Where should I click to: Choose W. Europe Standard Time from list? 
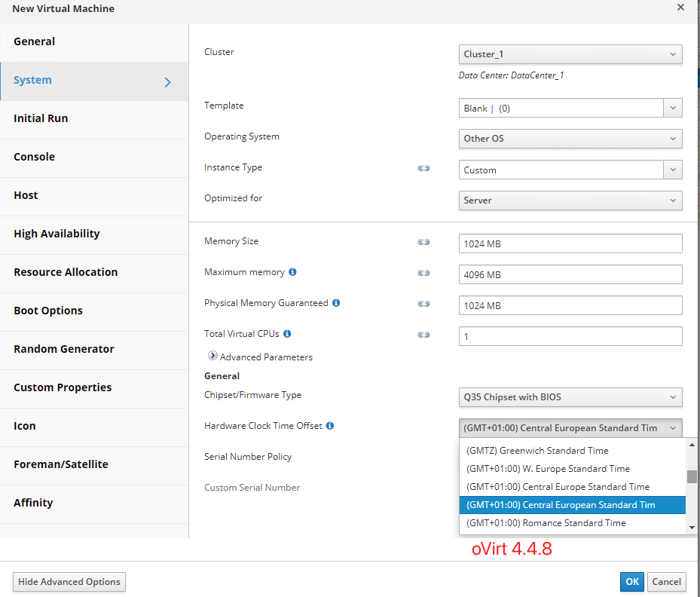548,469
